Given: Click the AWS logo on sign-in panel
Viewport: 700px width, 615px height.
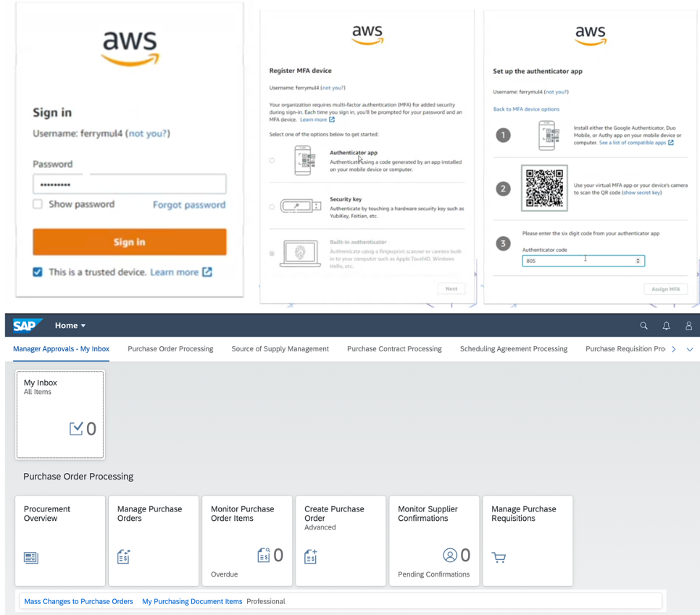Looking at the screenshot, I should pyautogui.click(x=130, y=49).
